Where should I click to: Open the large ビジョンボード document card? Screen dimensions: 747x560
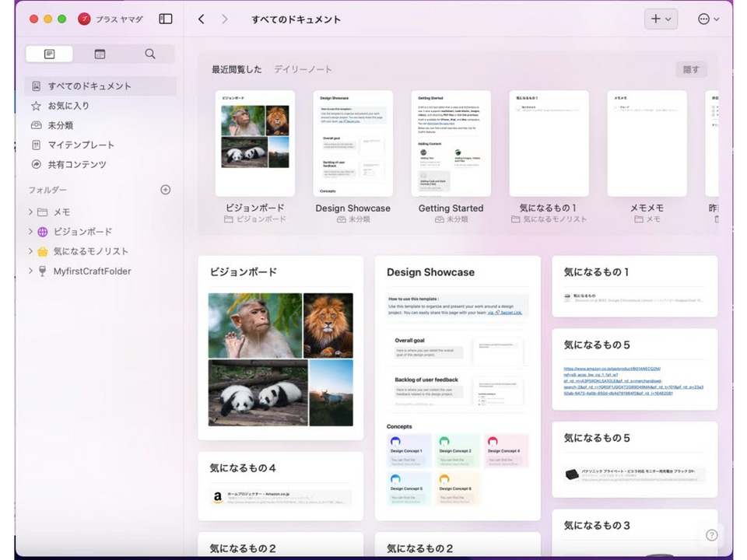[281, 348]
